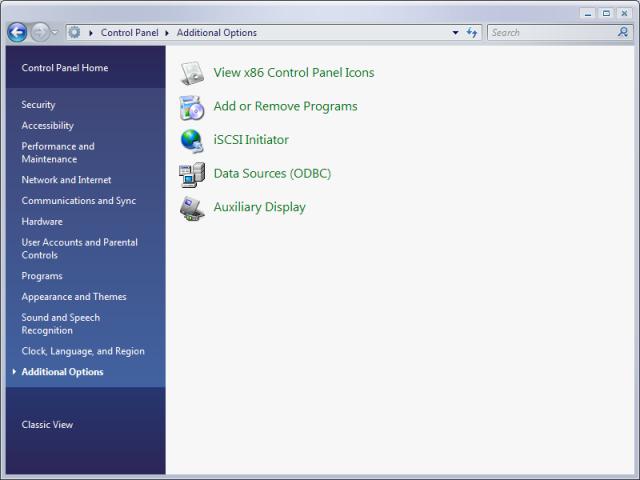The width and height of the screenshot is (640, 480).
Task: Click the Refresh icon in address bar
Action: coord(472,33)
